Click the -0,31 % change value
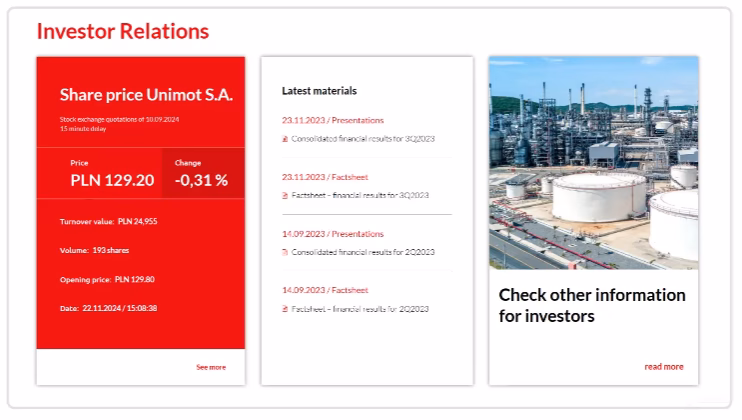This screenshot has height=420, width=742. point(202,180)
